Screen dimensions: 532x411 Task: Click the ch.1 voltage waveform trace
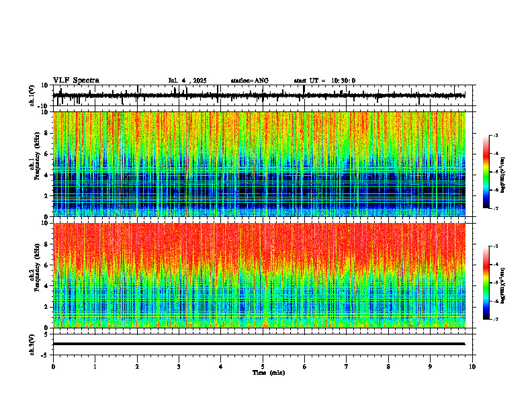pos(259,95)
